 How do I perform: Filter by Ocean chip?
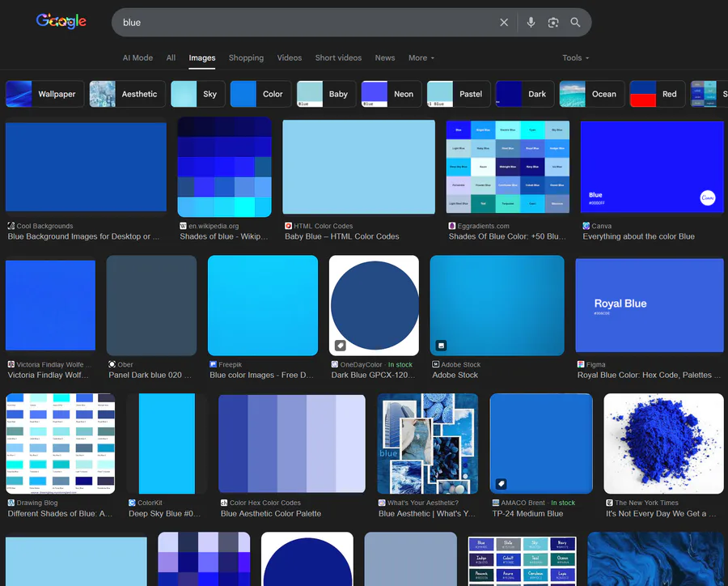pyautogui.click(x=592, y=94)
